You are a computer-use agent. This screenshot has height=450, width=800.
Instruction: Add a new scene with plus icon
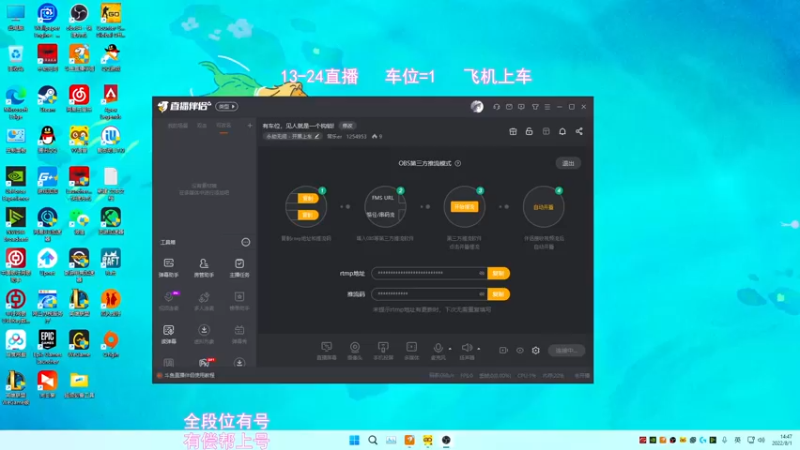[249, 126]
